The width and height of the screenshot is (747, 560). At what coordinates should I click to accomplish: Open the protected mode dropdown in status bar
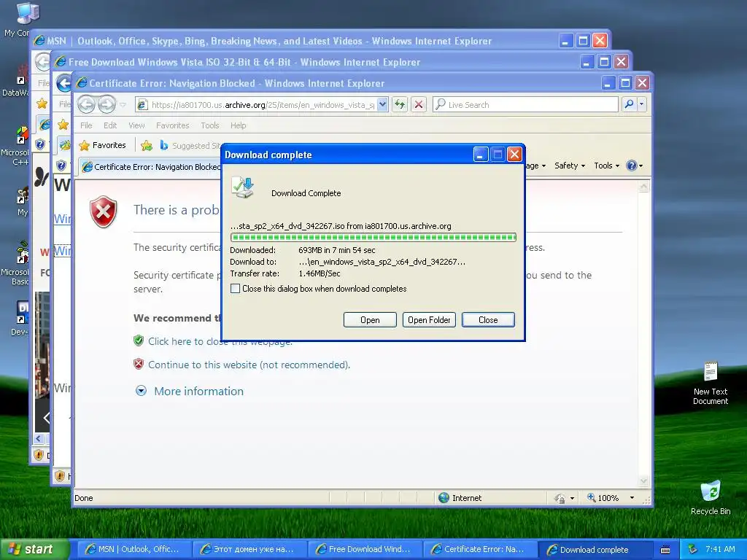pyautogui.click(x=572, y=498)
